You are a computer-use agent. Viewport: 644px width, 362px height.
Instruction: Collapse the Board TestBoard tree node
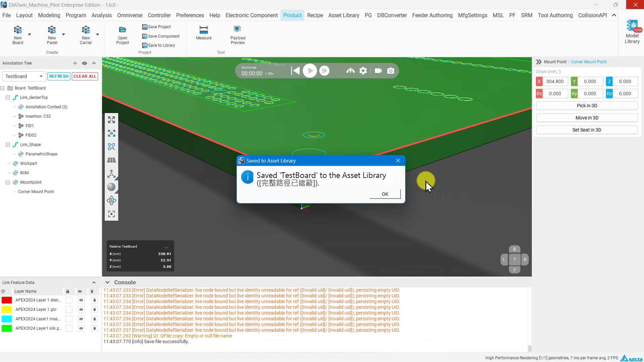[3, 88]
